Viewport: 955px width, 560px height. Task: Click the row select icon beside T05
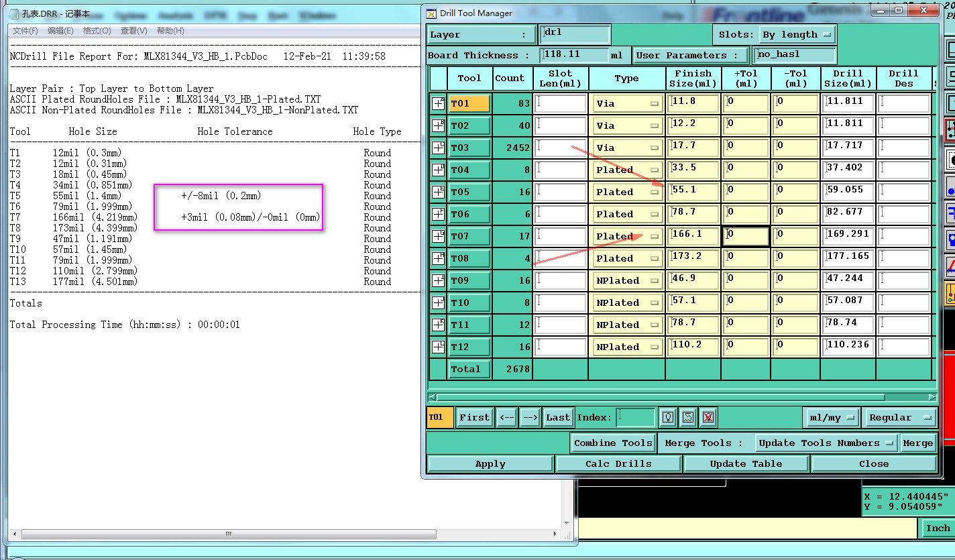click(438, 192)
